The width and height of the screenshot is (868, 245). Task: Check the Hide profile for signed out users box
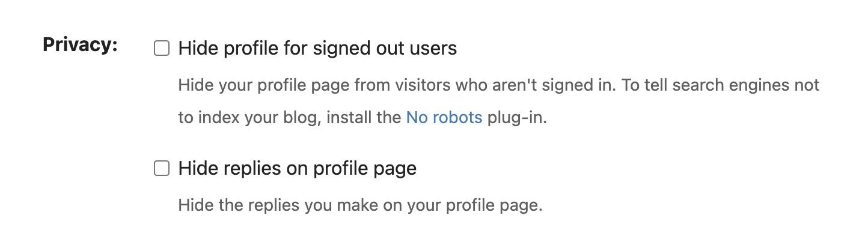(162, 48)
